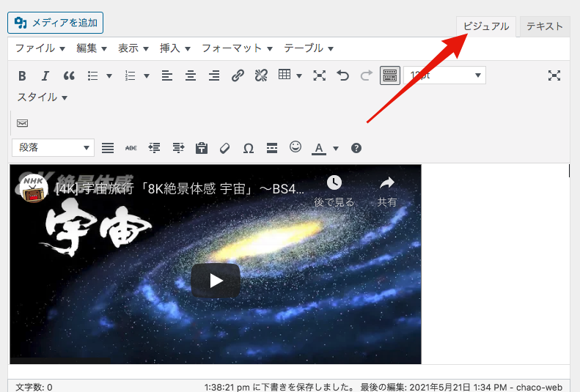The height and width of the screenshot is (392, 580).
Task: Open the video title link [4K]宇宙旅行
Action: pyautogui.click(x=180, y=189)
